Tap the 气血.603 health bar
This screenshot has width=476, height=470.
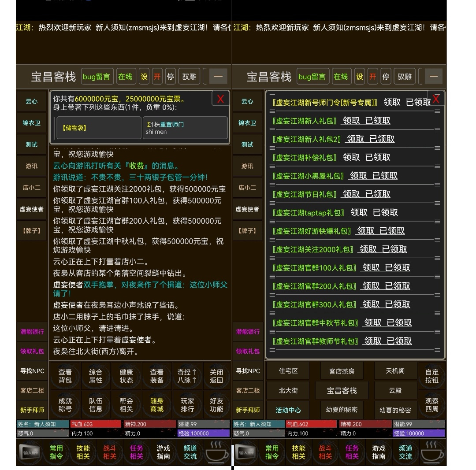[95, 424]
